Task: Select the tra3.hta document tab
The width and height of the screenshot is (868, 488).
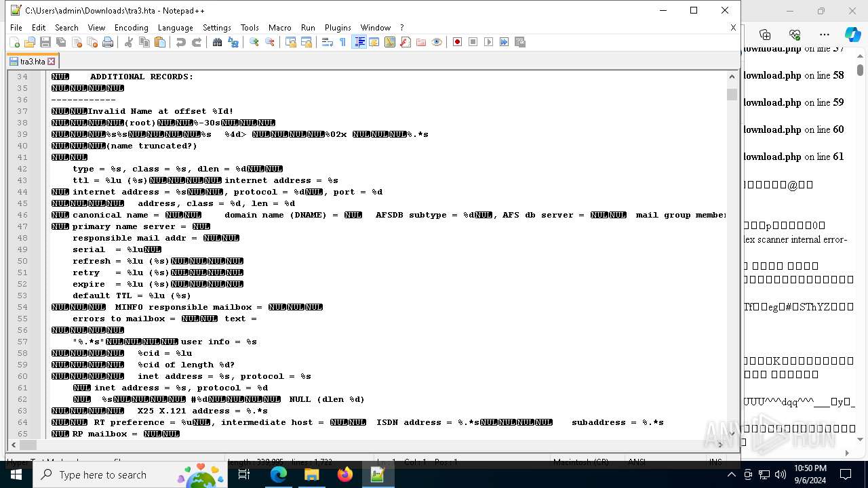Action: (33, 61)
